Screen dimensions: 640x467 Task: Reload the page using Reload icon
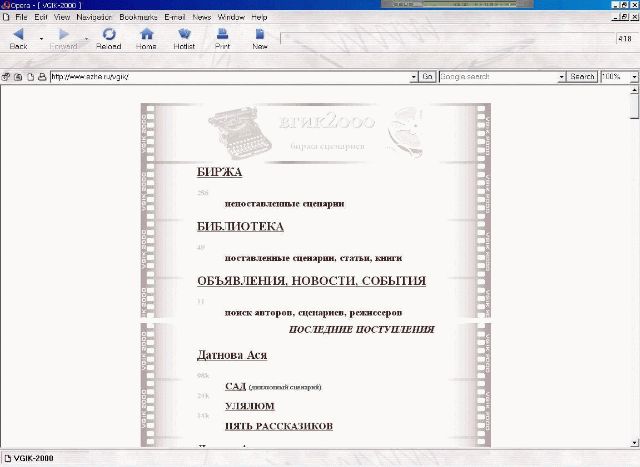click(109, 34)
